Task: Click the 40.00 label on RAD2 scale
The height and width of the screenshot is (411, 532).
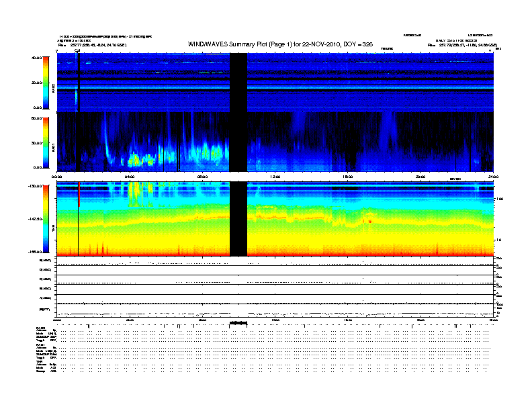Action: coord(37,58)
